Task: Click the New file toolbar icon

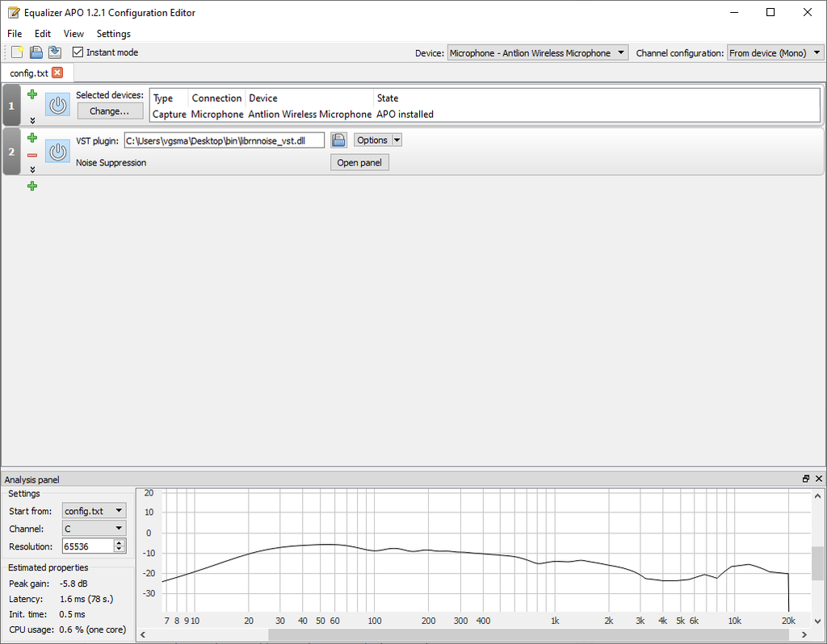Action: coord(18,52)
